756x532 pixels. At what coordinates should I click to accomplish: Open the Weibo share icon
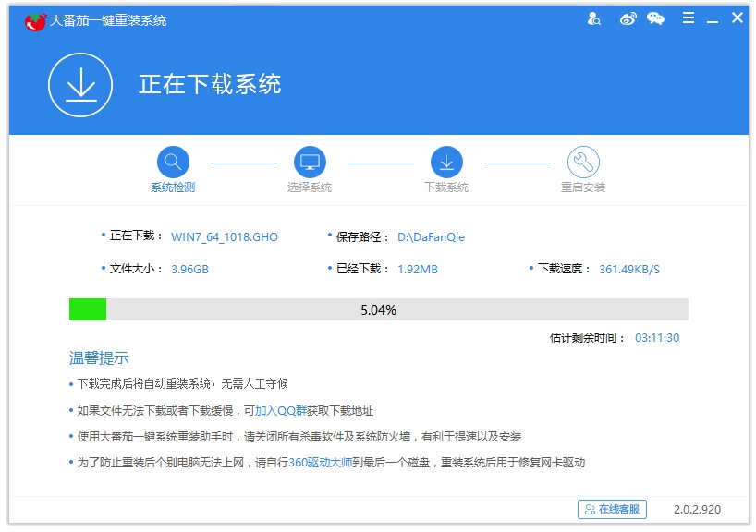(x=628, y=18)
